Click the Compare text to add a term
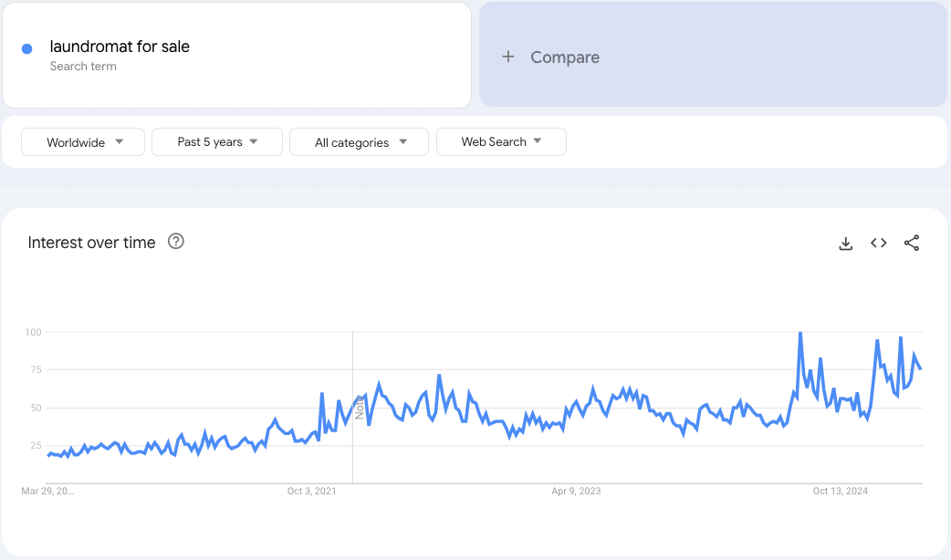951x560 pixels. click(565, 57)
